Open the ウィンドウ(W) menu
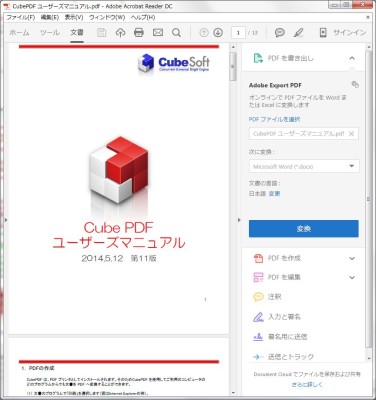 tap(107, 17)
